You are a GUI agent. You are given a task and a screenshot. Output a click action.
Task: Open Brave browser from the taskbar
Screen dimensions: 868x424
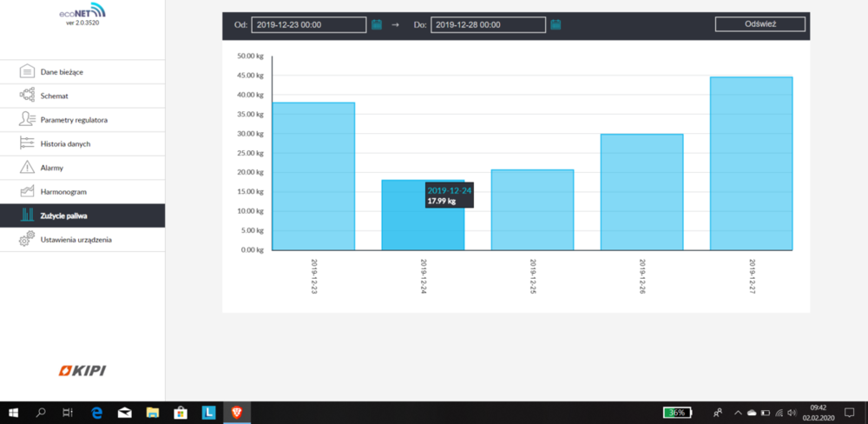(x=236, y=413)
